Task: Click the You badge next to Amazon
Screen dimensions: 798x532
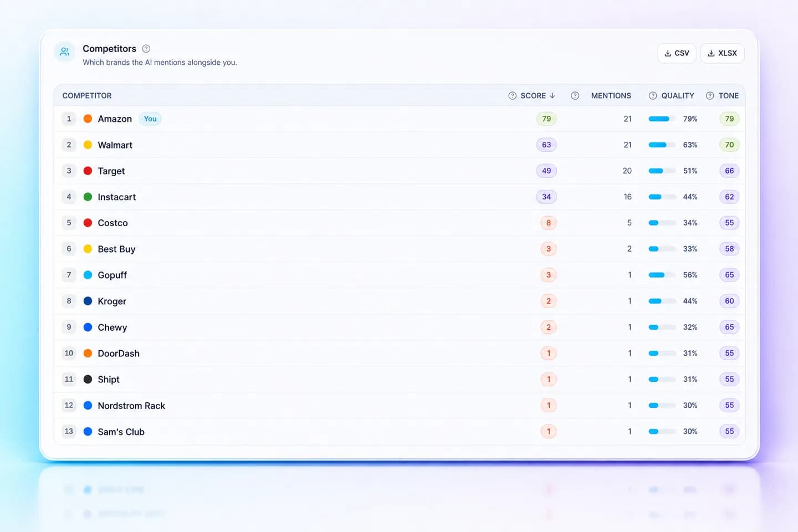Action: (150, 119)
